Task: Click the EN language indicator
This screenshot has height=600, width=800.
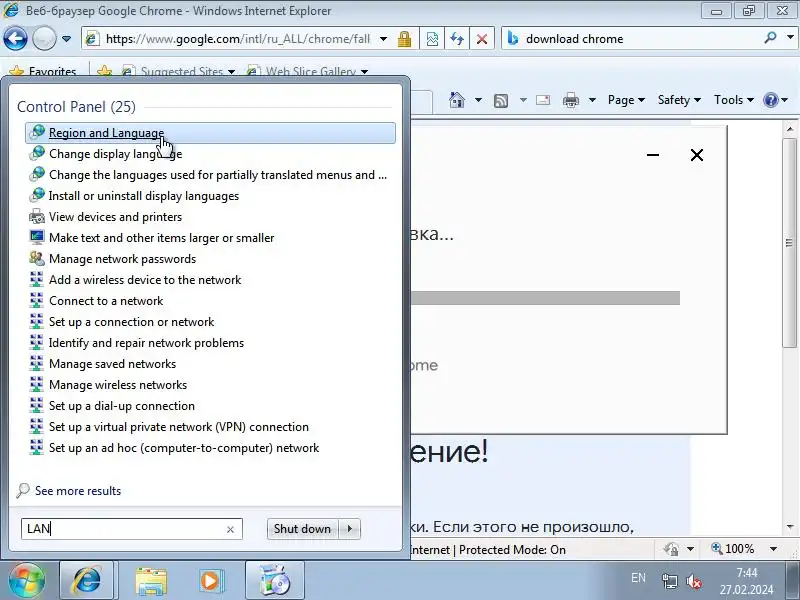Action: tap(638, 578)
